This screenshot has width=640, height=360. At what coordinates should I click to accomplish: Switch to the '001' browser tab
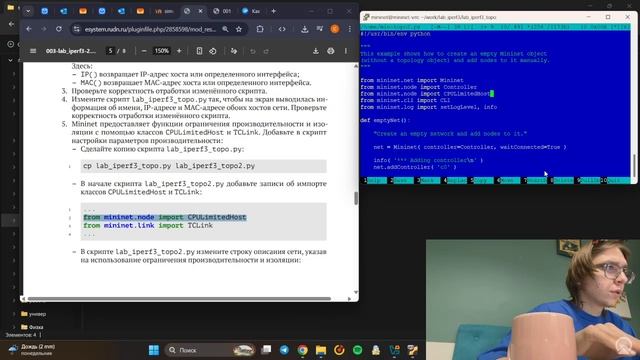[x=222, y=11]
